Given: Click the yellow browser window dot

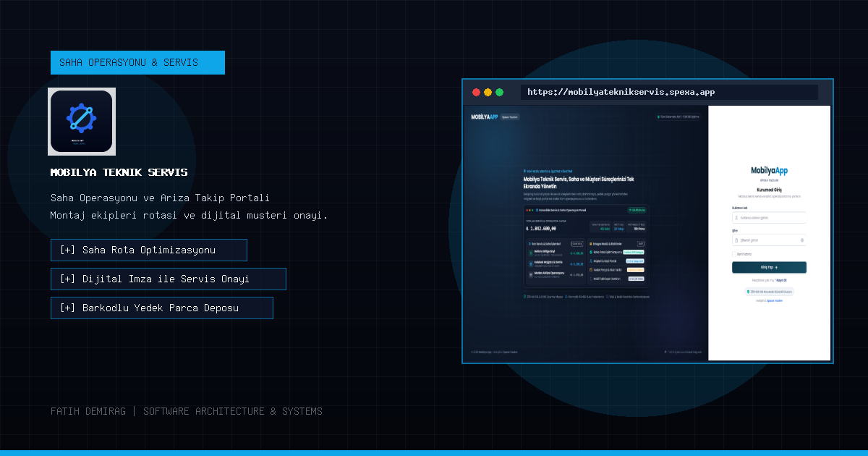Looking at the screenshot, I should [x=488, y=92].
